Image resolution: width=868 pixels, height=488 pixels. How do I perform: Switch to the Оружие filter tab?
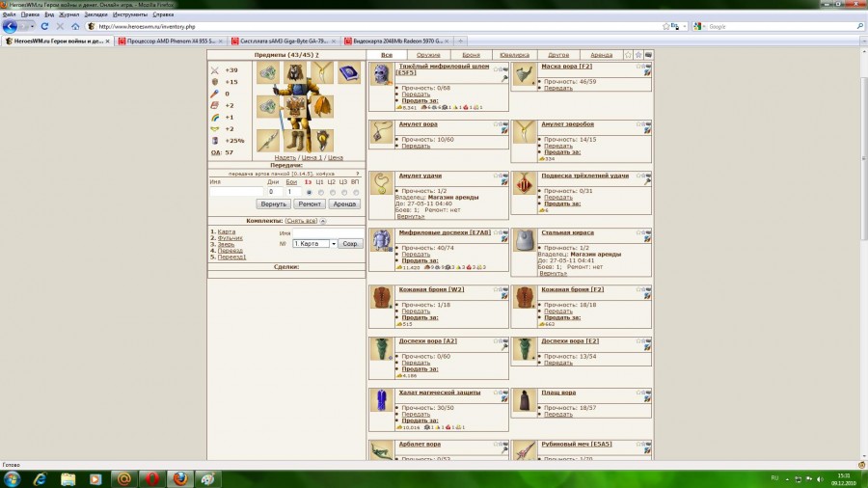(x=428, y=55)
